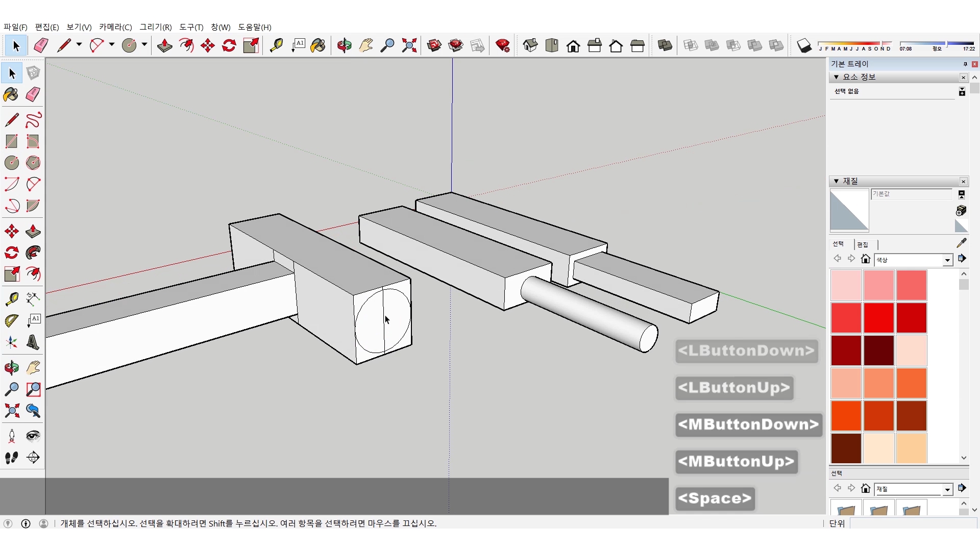This screenshot has height=551, width=980.
Task: Switch to the 편집 materials tab
Action: click(x=863, y=244)
